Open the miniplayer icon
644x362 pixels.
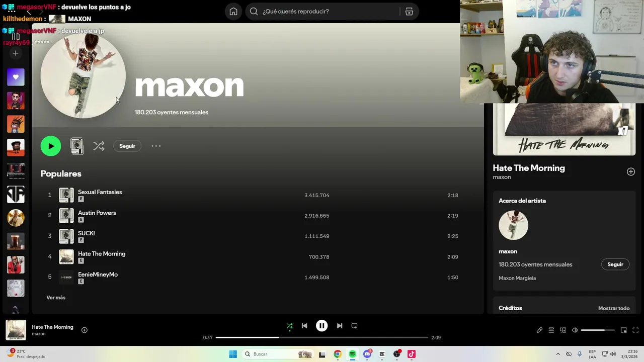click(x=623, y=330)
